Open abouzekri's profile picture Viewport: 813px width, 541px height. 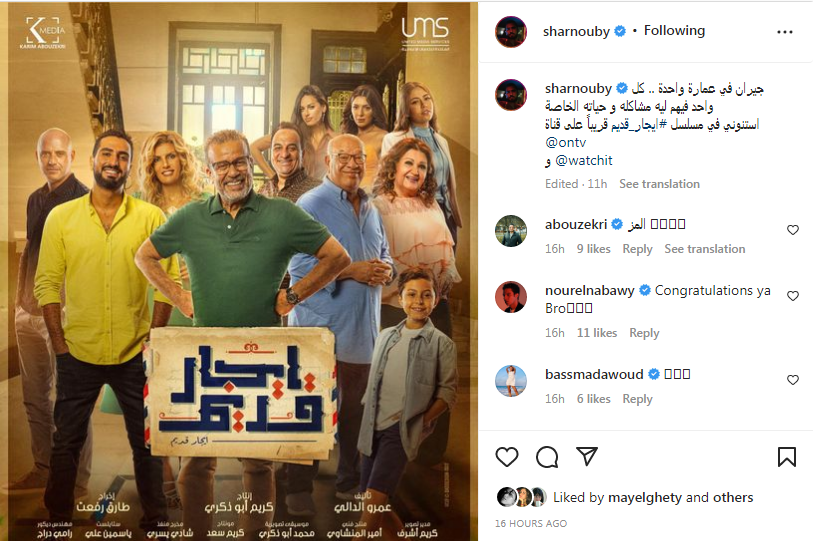click(x=511, y=230)
